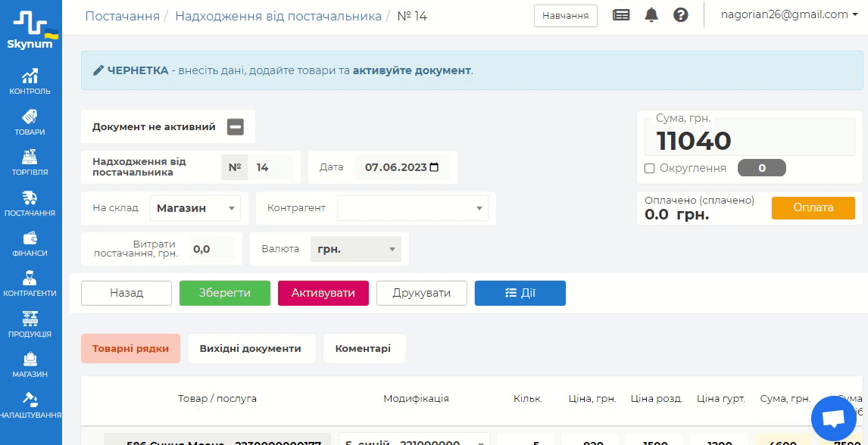
Task: Open the Торгівля sidebar section
Action: pyautogui.click(x=30, y=163)
